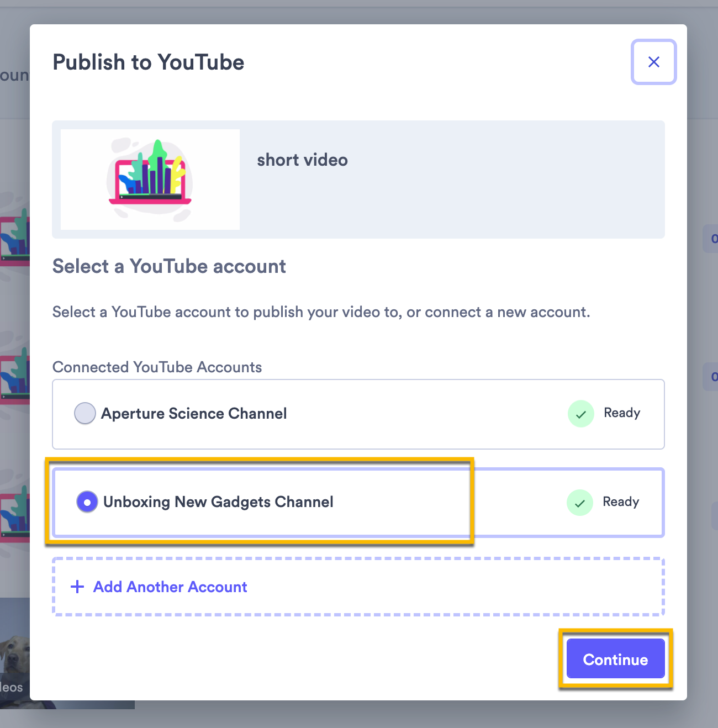Click the 'Publish to YouTube' dialog title
The height and width of the screenshot is (728, 718).
pyautogui.click(x=148, y=62)
